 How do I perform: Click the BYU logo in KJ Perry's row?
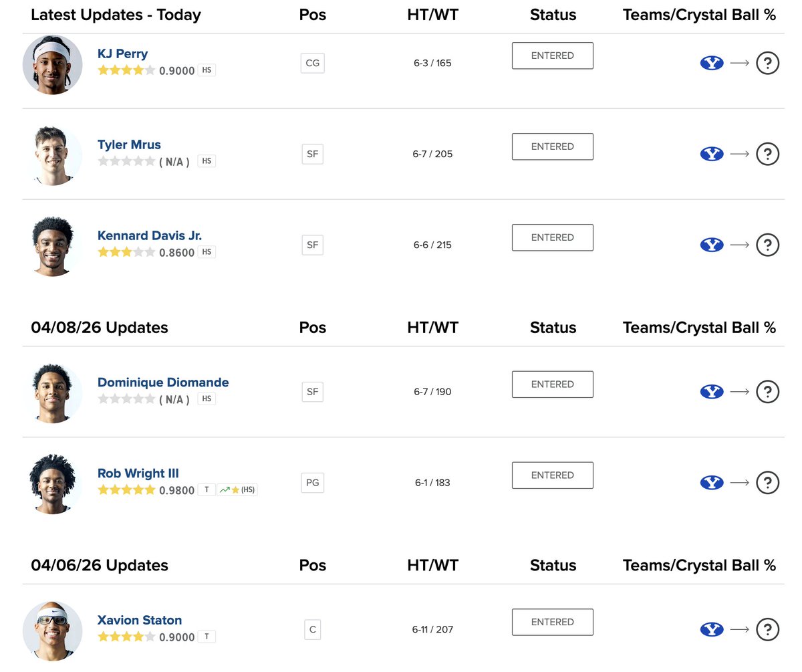pyautogui.click(x=712, y=64)
